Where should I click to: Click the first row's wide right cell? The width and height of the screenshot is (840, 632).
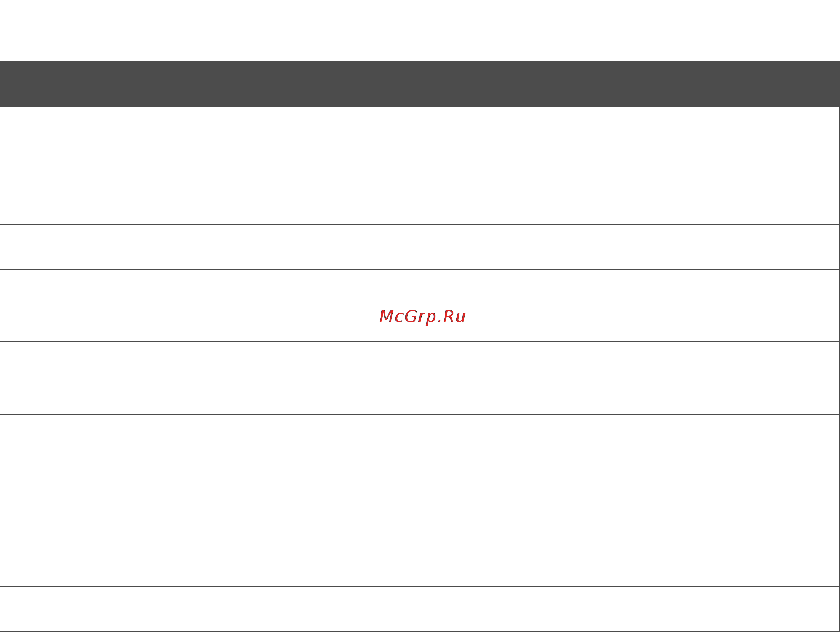tap(543, 129)
